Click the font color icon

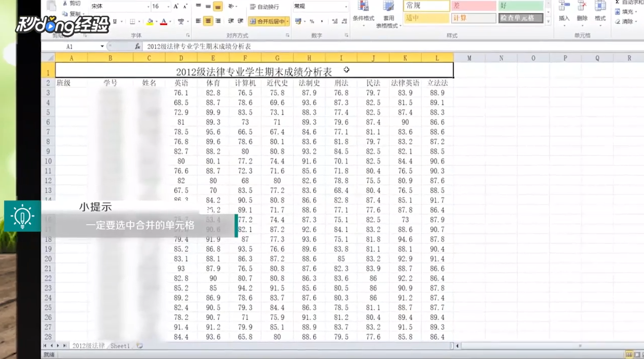pyautogui.click(x=163, y=22)
